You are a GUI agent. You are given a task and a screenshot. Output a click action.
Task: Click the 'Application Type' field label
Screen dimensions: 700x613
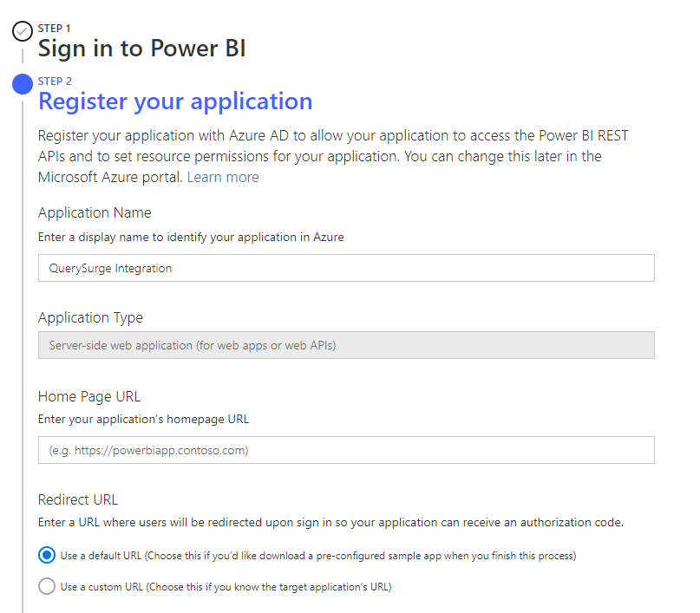[90, 317]
